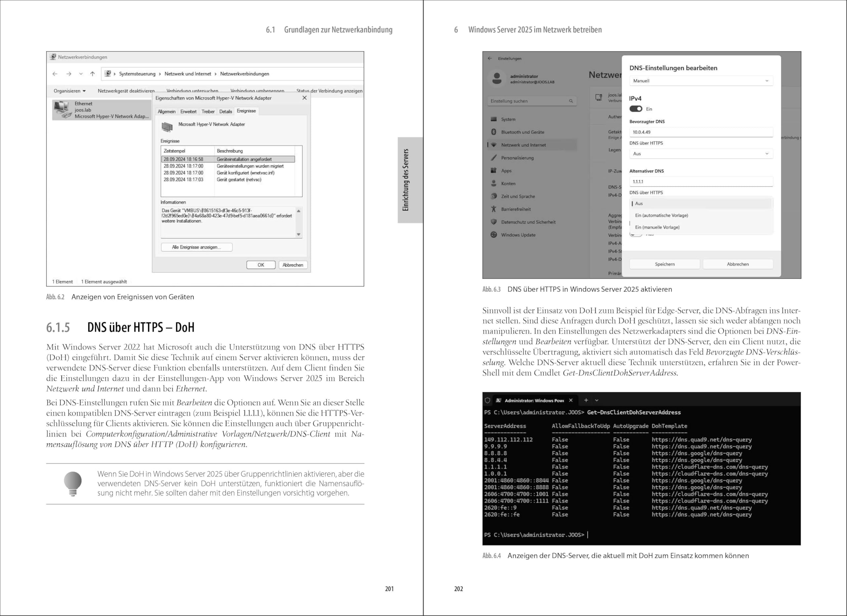Open new terminal tab with plus

[586, 400]
